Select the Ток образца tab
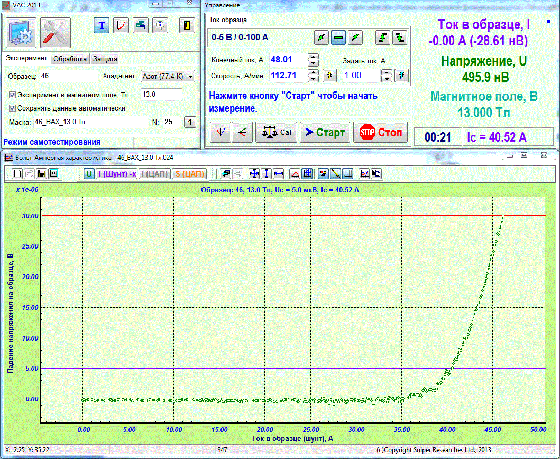560x459 pixels. point(228,20)
